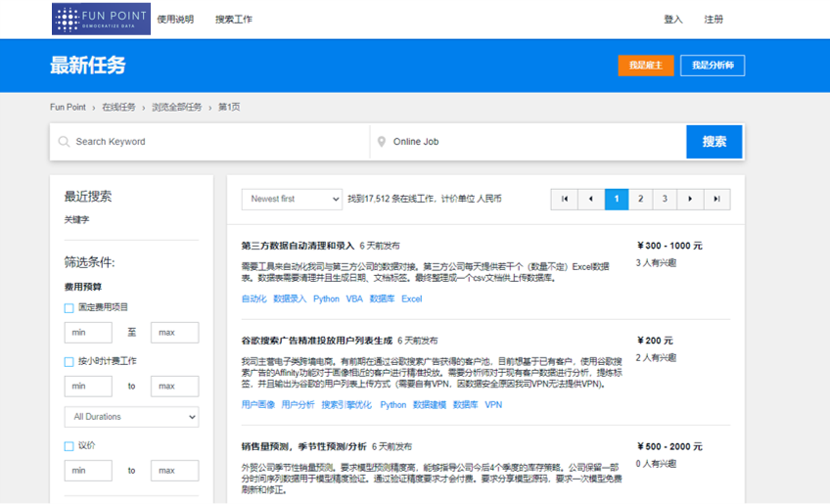The width and height of the screenshot is (830, 504).
Task: Enable 按小时计费工作 checkbox
Action: click(69, 361)
